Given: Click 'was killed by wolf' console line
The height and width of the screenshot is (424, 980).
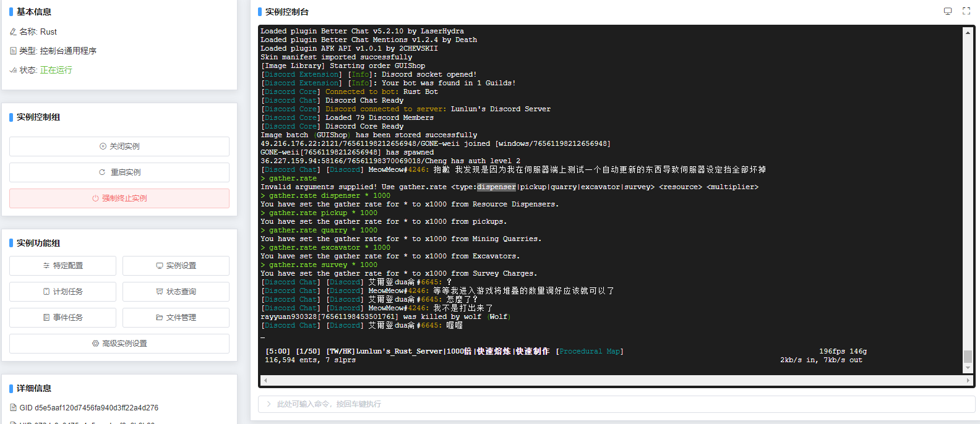Looking at the screenshot, I should coord(385,316).
